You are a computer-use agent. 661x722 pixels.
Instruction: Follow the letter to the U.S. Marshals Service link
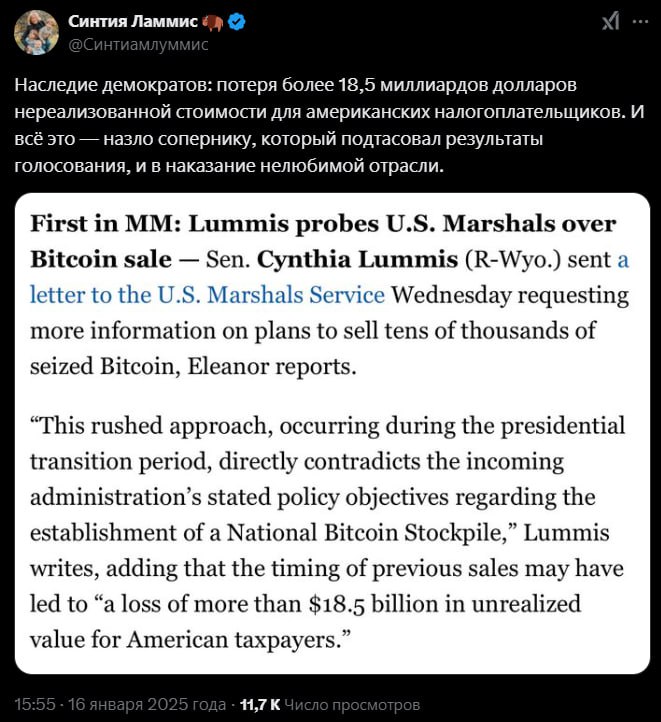click(x=207, y=295)
